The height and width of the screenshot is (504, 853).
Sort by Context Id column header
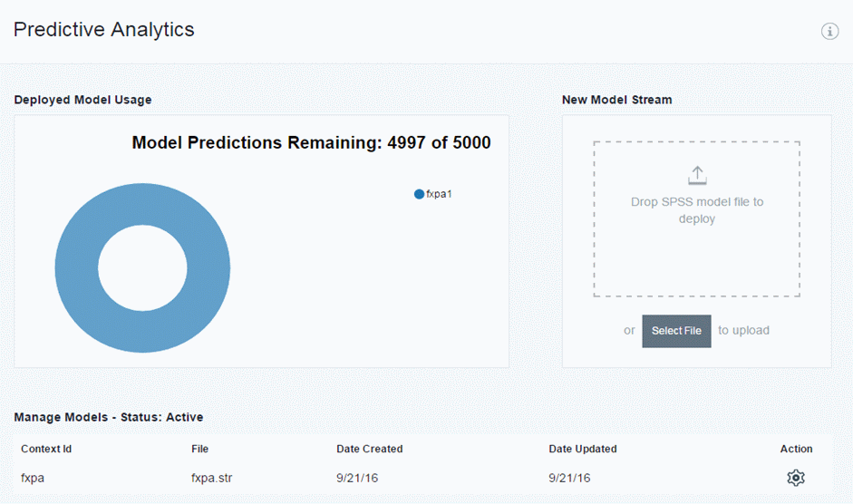[46, 449]
